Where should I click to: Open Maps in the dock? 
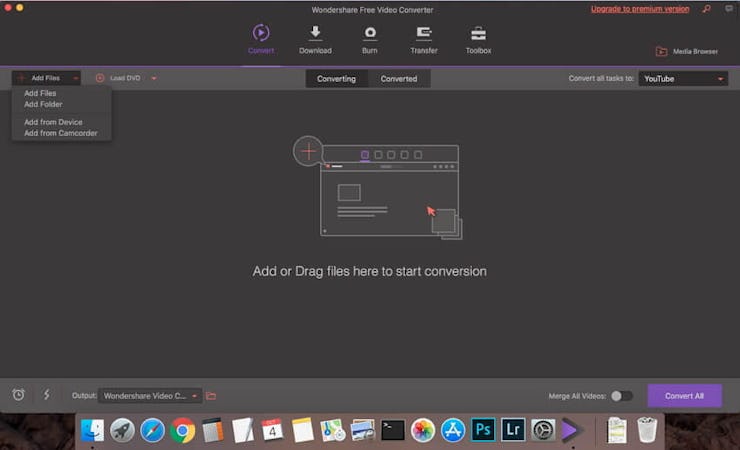coord(333,430)
